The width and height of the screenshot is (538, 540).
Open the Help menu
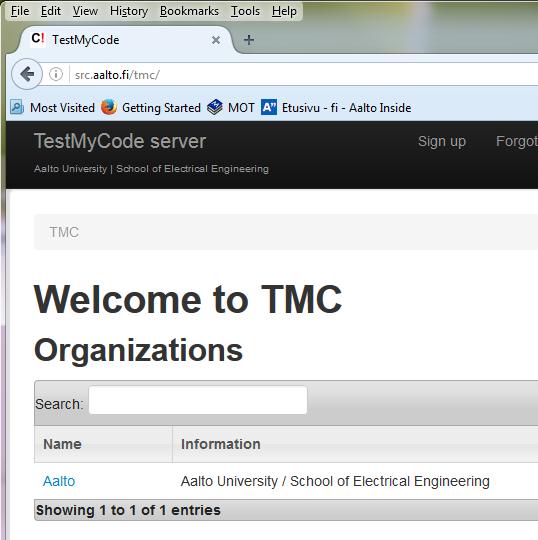pos(284,11)
